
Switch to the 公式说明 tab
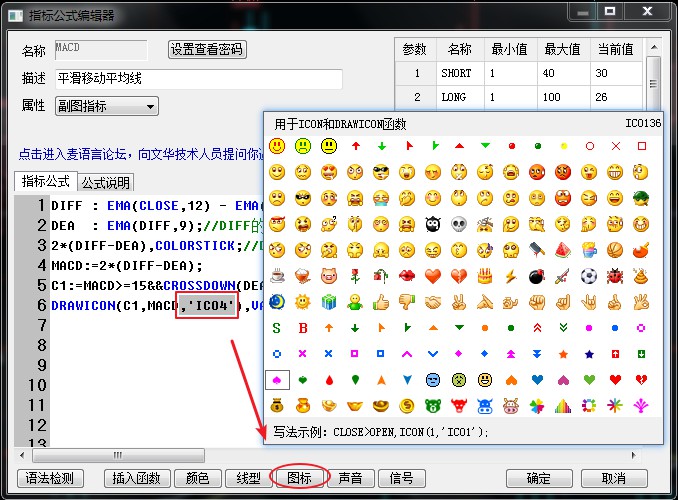[x=106, y=182]
